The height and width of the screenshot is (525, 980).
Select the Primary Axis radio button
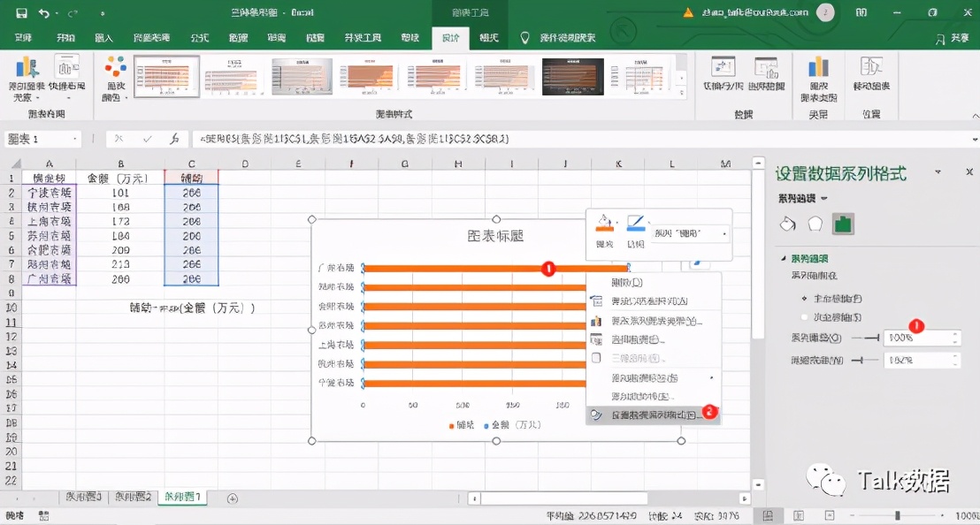point(804,299)
